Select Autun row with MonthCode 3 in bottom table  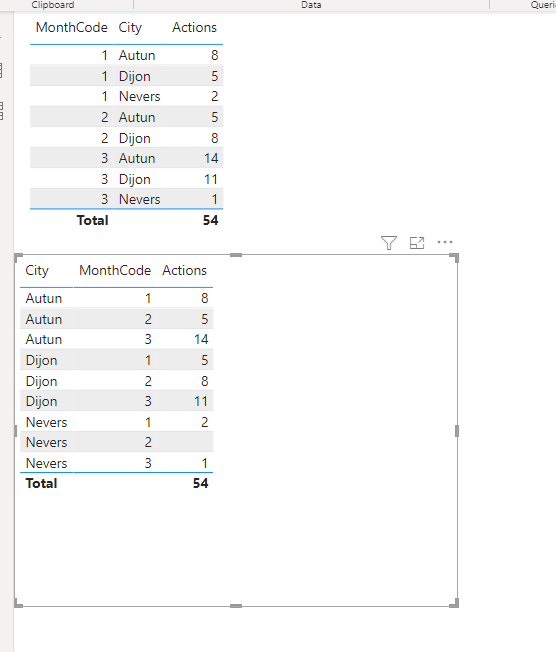coord(116,339)
